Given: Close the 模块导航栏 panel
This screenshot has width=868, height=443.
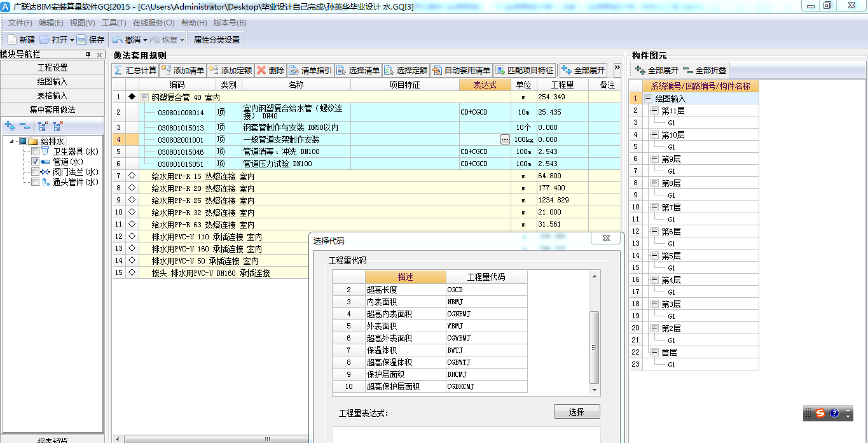Looking at the screenshot, I should tap(99, 55).
